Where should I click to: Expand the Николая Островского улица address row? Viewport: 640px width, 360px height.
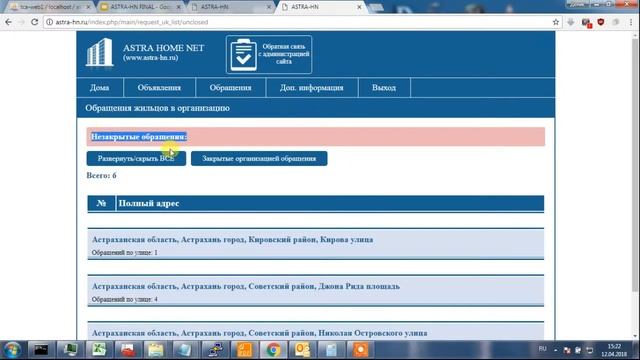pyautogui.click(x=316, y=331)
